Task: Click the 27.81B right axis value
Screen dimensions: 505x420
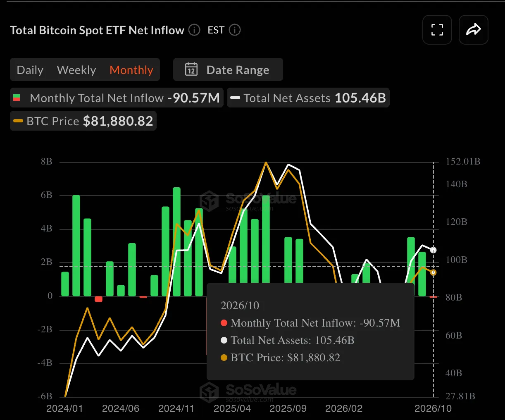Action: [460, 396]
